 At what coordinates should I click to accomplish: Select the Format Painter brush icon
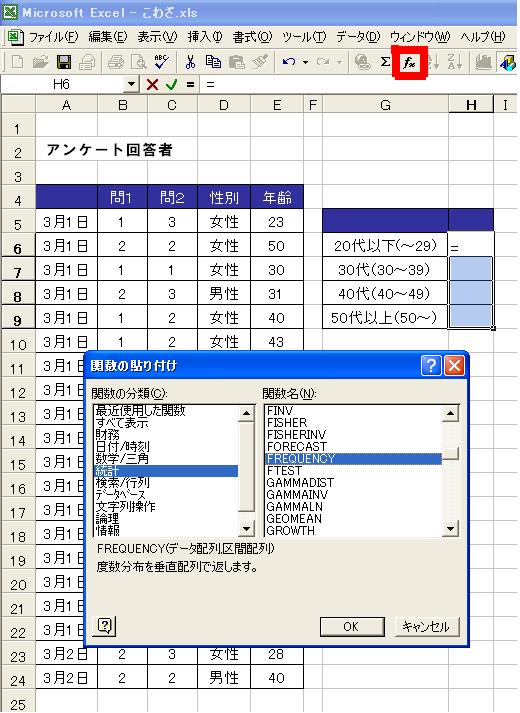click(x=260, y=62)
